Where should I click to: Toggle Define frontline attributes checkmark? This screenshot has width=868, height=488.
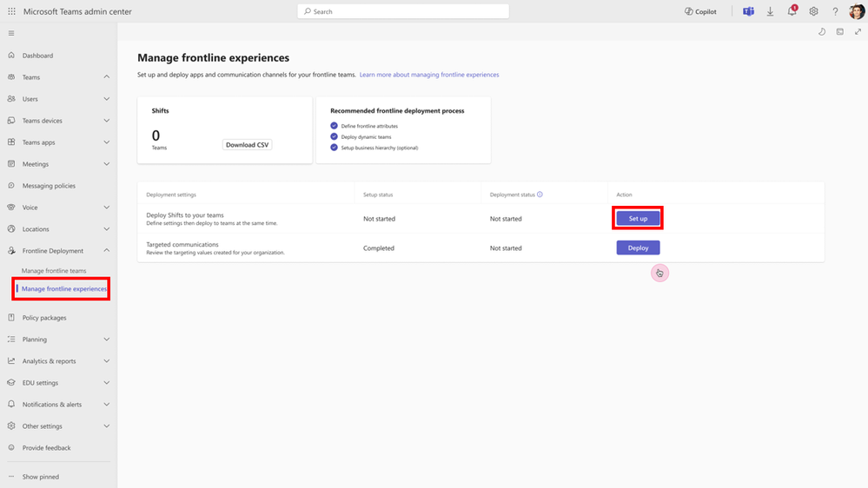coord(334,126)
